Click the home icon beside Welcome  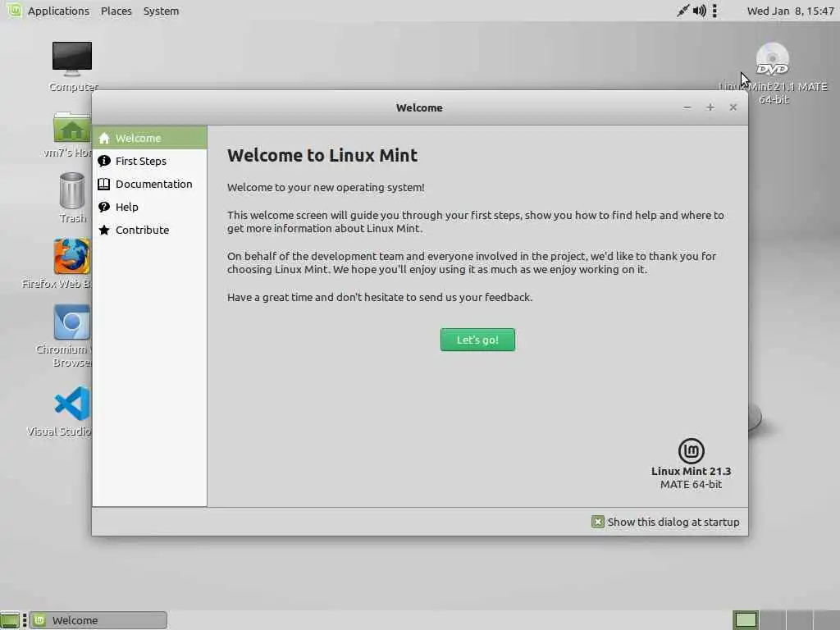tap(104, 138)
